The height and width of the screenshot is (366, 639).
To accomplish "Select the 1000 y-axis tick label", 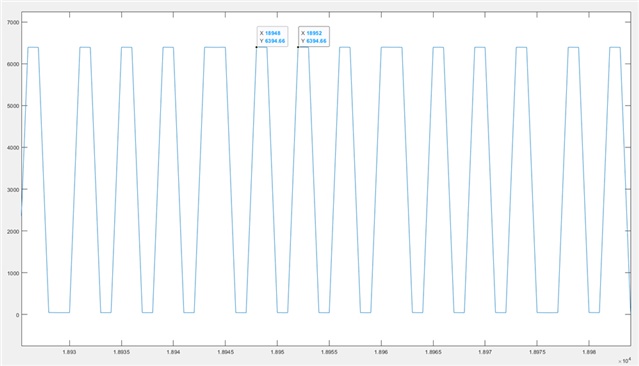I will coord(13,273).
